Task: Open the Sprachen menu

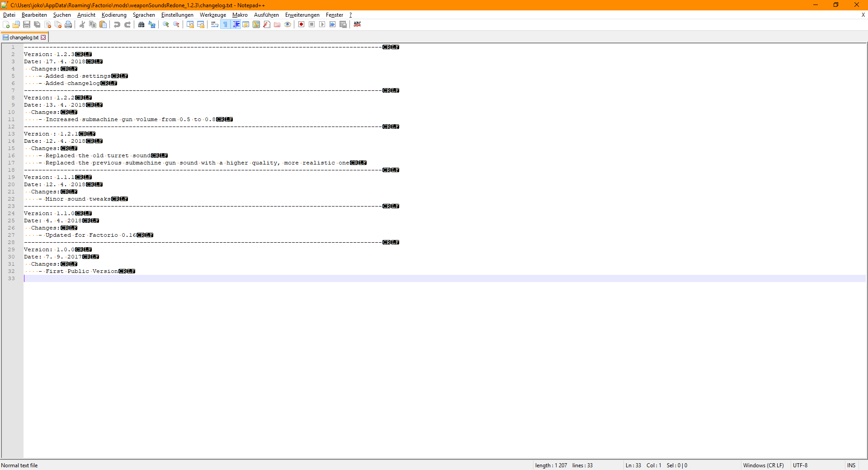Action: tap(144, 15)
